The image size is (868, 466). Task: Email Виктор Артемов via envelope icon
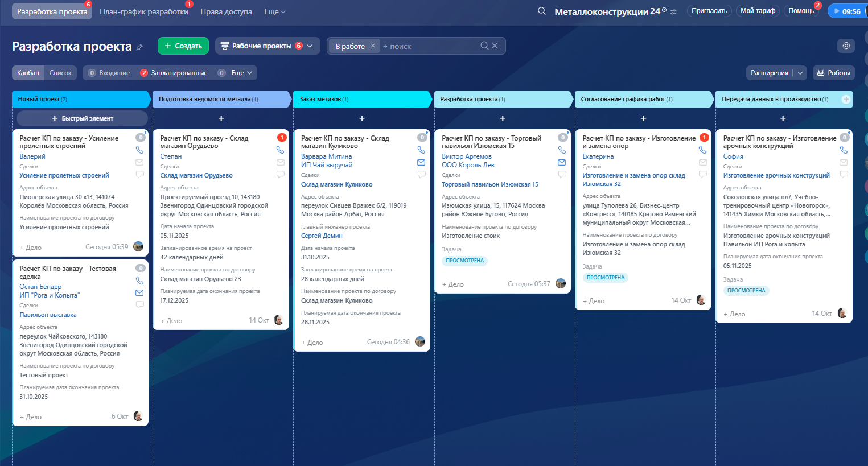click(562, 162)
